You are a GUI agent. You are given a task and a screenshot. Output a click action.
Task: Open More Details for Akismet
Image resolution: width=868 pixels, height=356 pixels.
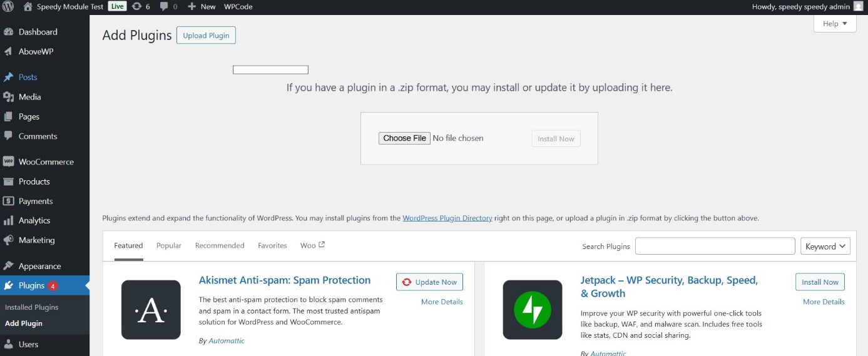(x=442, y=302)
